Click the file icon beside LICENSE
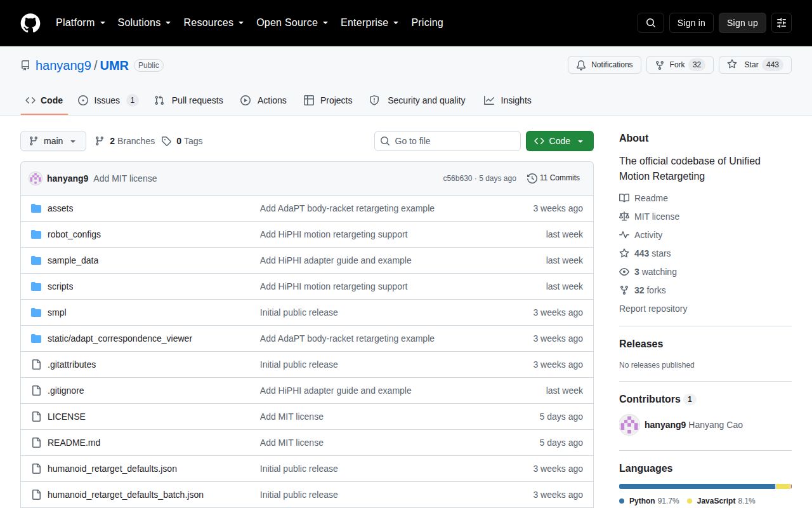Screen dimensions: 812x508 [36, 417]
